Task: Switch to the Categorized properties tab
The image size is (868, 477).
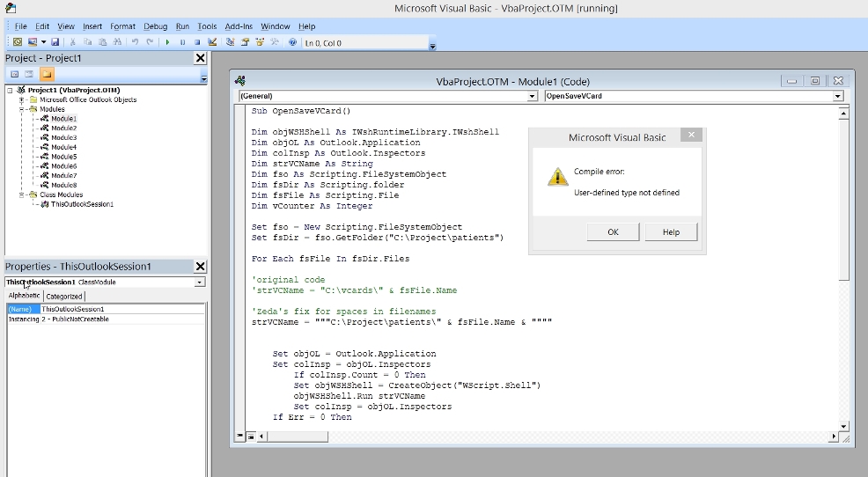Action: (64, 296)
